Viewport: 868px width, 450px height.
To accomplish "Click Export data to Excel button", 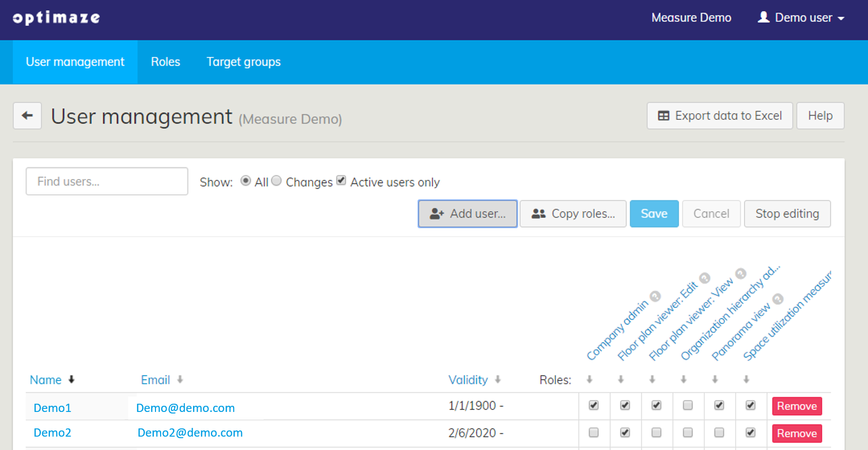I will (x=719, y=116).
